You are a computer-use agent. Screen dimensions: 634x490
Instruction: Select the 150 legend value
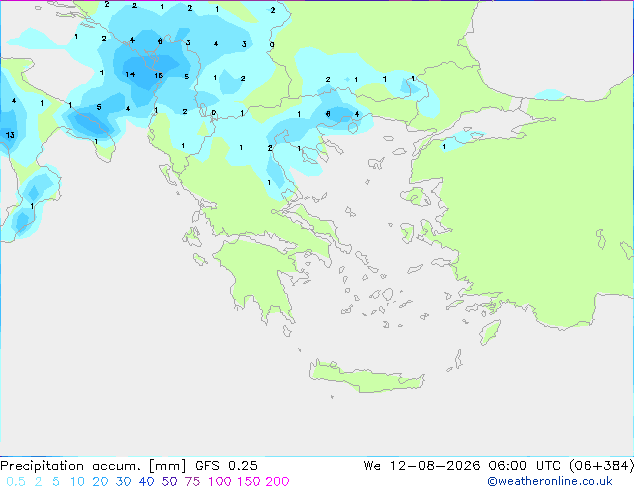pyautogui.click(x=248, y=482)
